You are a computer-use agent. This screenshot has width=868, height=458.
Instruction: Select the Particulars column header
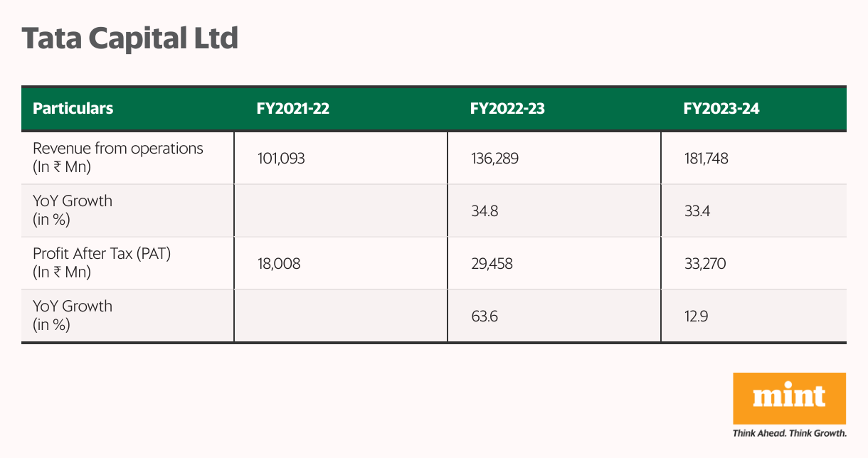[x=73, y=109]
